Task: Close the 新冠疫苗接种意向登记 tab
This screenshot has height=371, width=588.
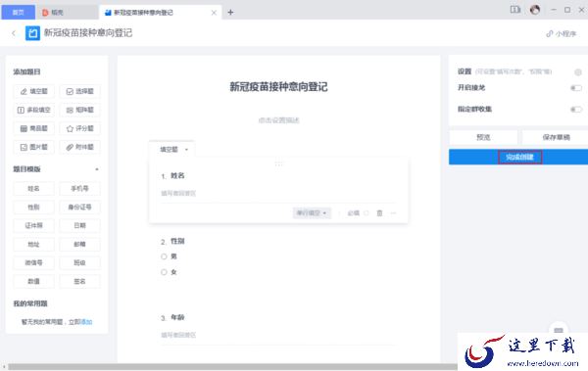Action: 214,13
